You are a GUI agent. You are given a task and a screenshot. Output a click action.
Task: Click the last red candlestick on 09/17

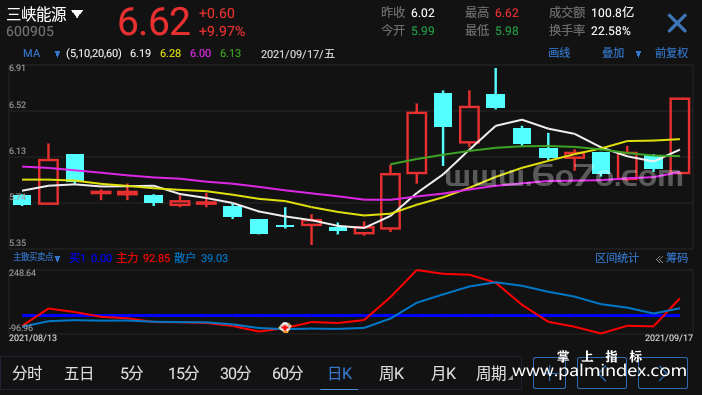[x=679, y=136]
